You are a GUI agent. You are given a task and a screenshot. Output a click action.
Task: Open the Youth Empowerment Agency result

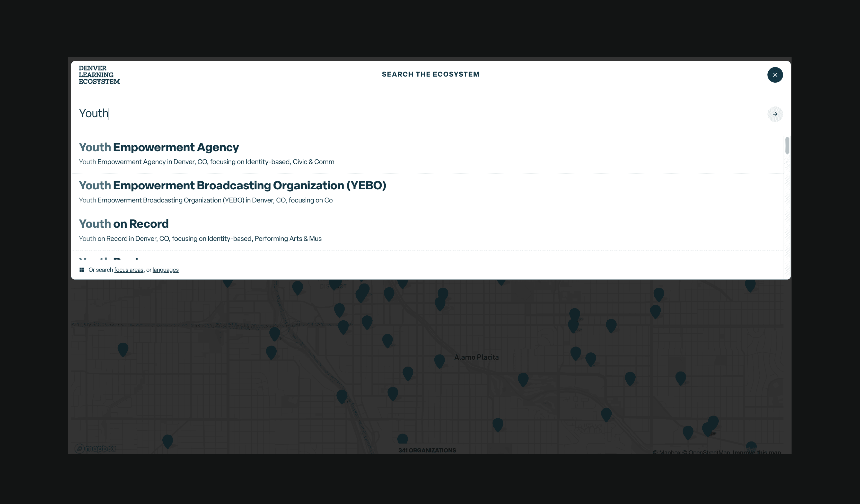point(159,147)
